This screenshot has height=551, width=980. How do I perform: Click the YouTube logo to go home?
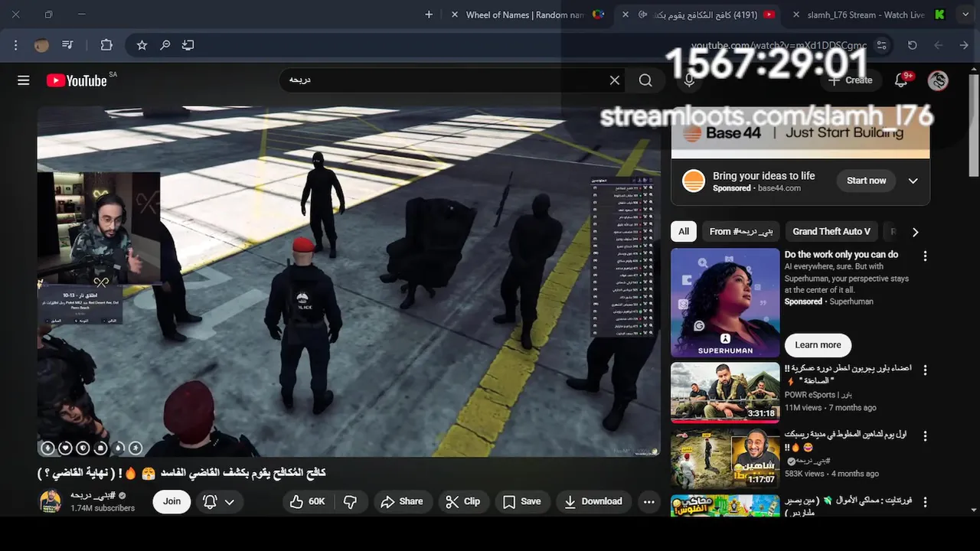tap(77, 80)
